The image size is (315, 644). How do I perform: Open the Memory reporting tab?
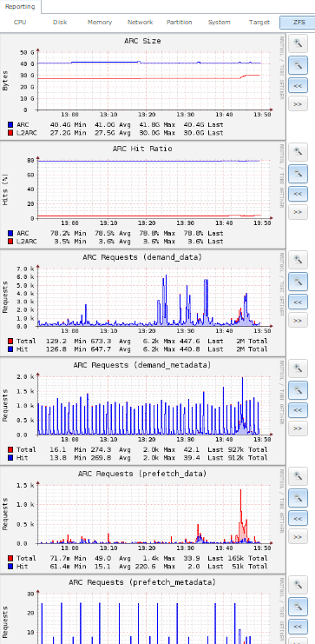click(x=100, y=23)
